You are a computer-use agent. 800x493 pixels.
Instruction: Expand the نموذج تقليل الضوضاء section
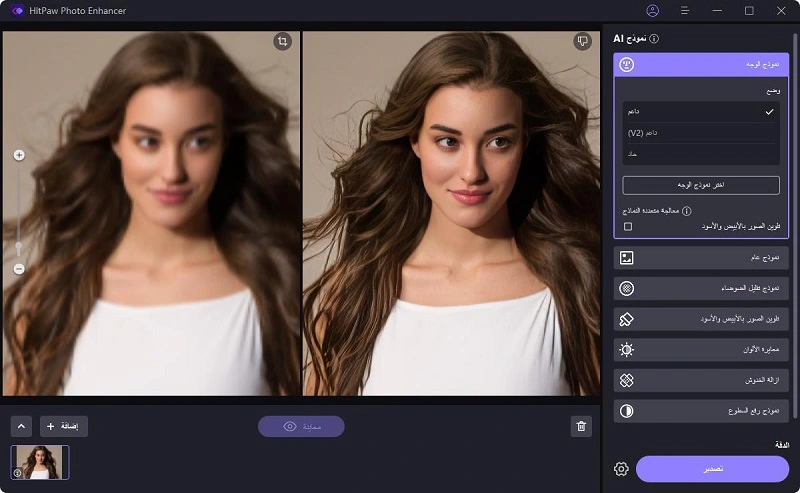point(701,289)
